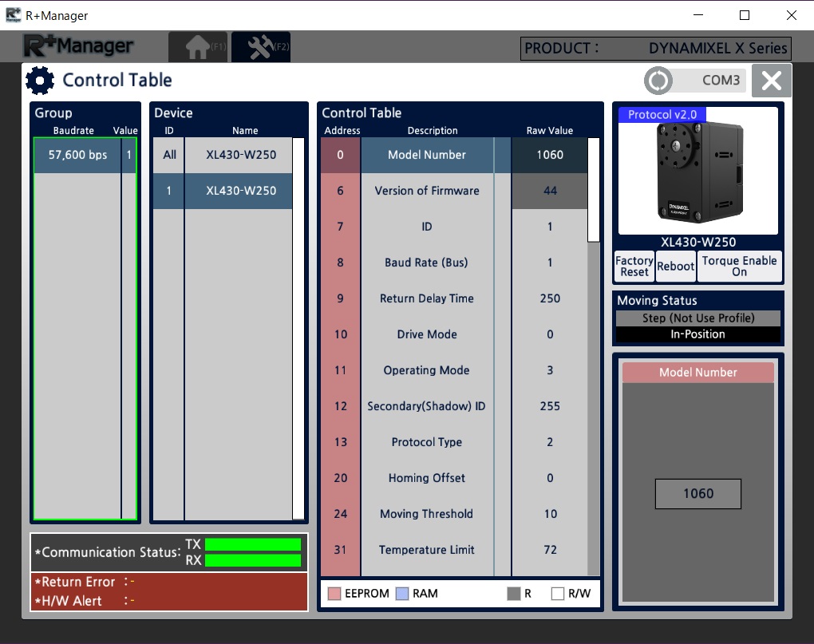814x644 pixels.
Task: Select the Version of Firmware row
Action: tap(454, 191)
